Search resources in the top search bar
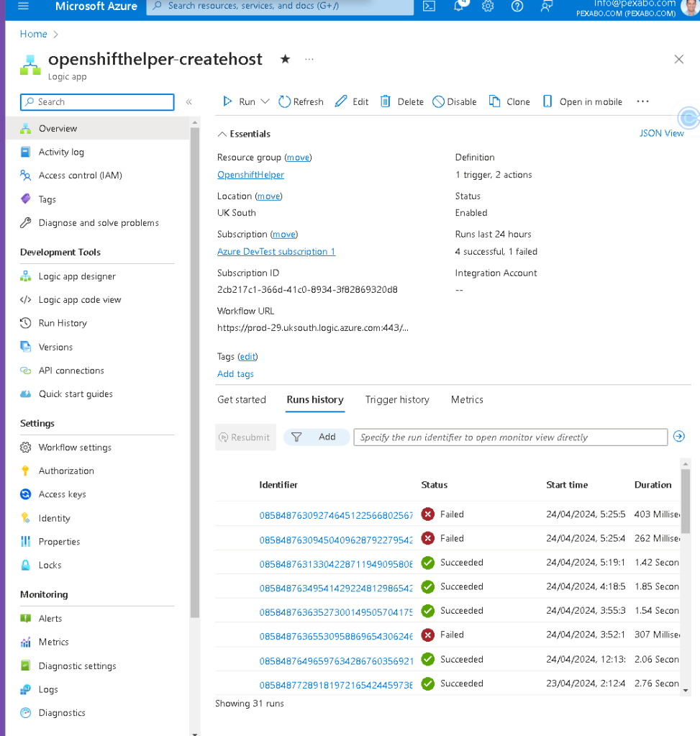This screenshot has height=736, width=700. tap(280, 6)
